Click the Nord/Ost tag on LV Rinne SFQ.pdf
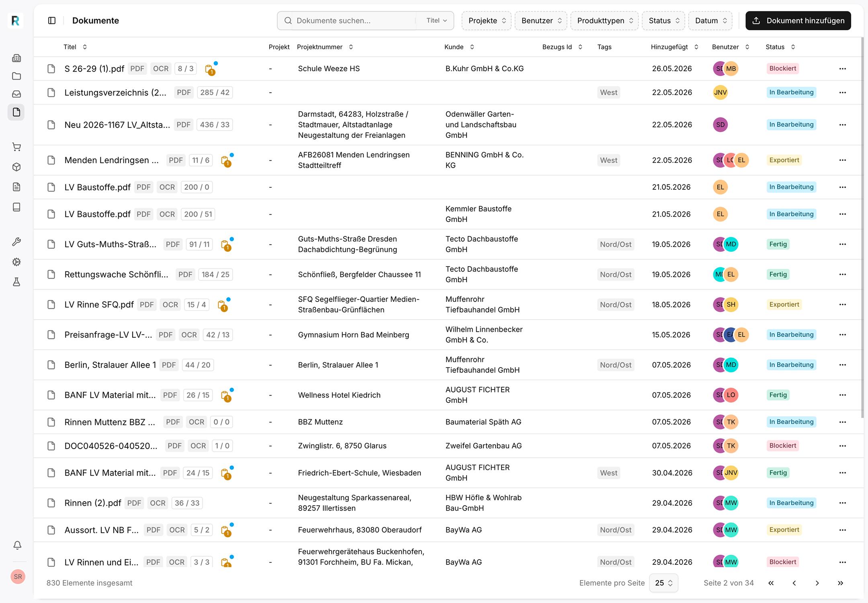Image resolution: width=868 pixels, height=603 pixels. 616,305
